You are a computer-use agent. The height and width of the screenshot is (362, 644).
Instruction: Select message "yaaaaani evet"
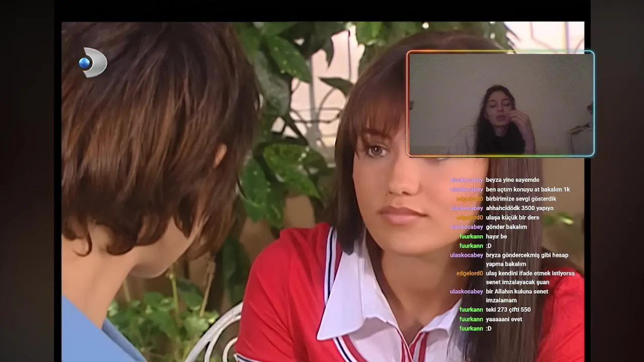[504, 319]
